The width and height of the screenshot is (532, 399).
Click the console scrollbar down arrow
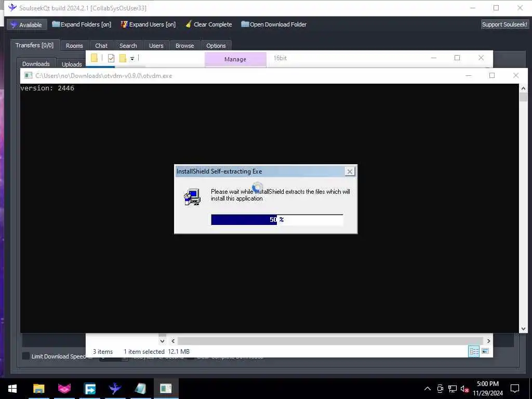(523, 328)
